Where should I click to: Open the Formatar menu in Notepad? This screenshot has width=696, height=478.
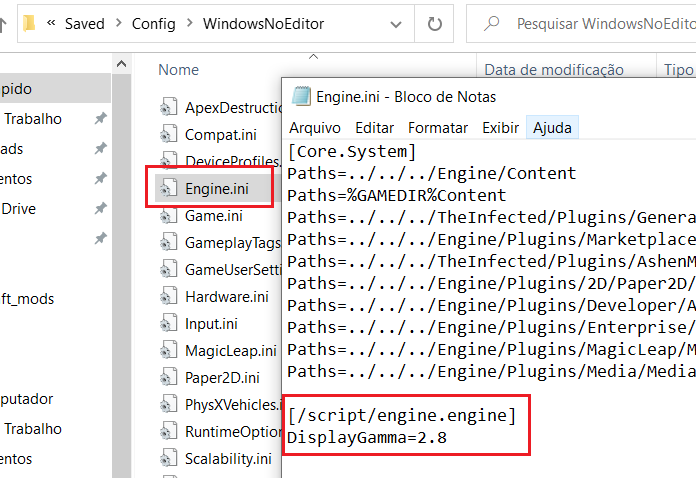tap(438, 128)
